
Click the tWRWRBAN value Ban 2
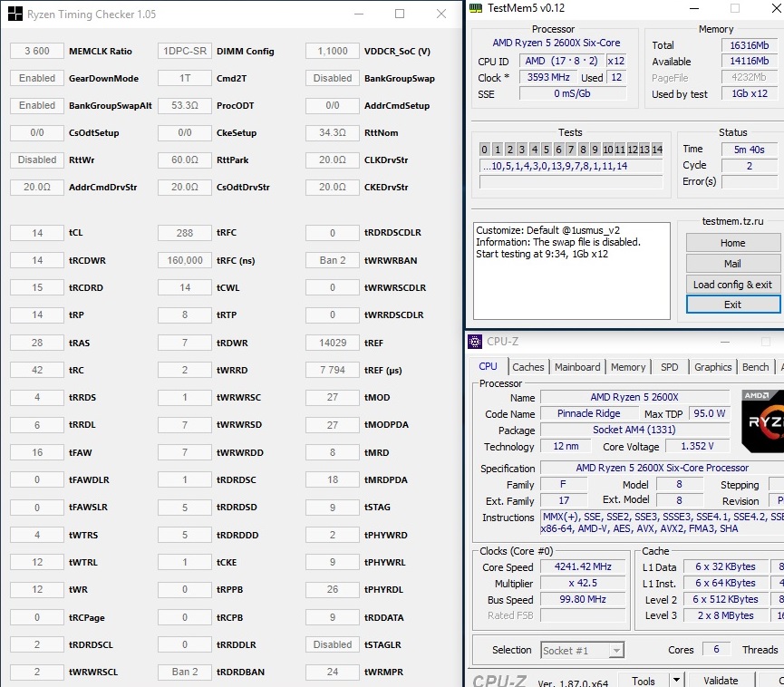click(x=333, y=260)
